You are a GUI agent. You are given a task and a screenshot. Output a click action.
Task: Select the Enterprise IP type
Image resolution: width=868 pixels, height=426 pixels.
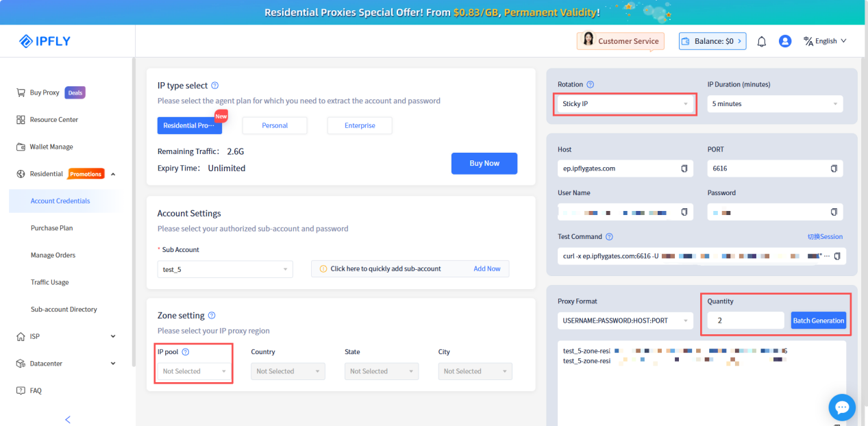click(360, 126)
